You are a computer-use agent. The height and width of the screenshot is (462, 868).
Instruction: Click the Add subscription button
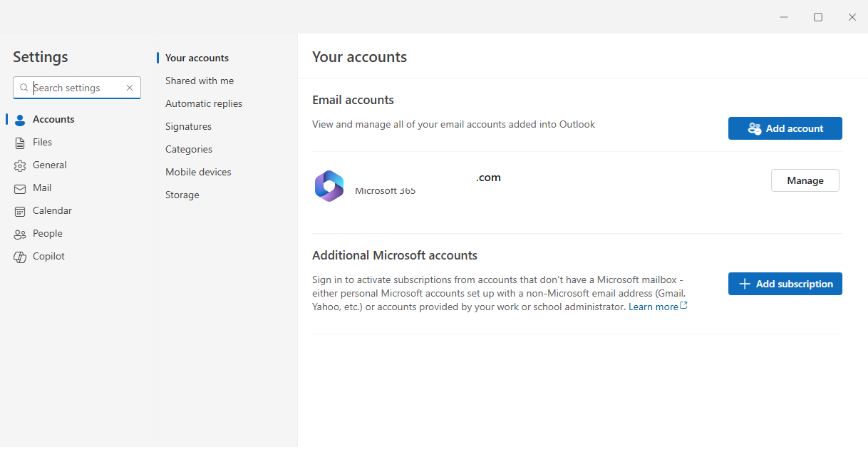point(785,284)
